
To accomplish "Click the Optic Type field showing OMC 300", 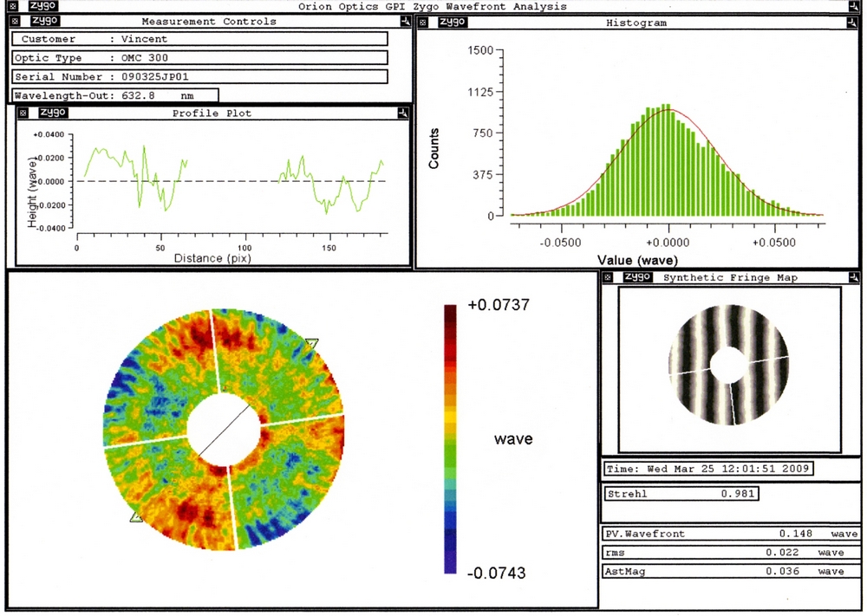I will 199,58.
